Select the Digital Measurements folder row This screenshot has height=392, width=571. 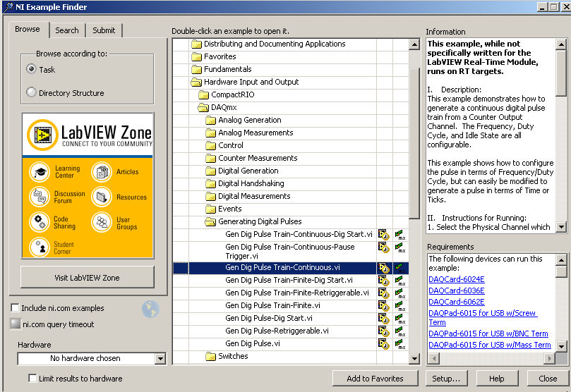tap(291, 197)
